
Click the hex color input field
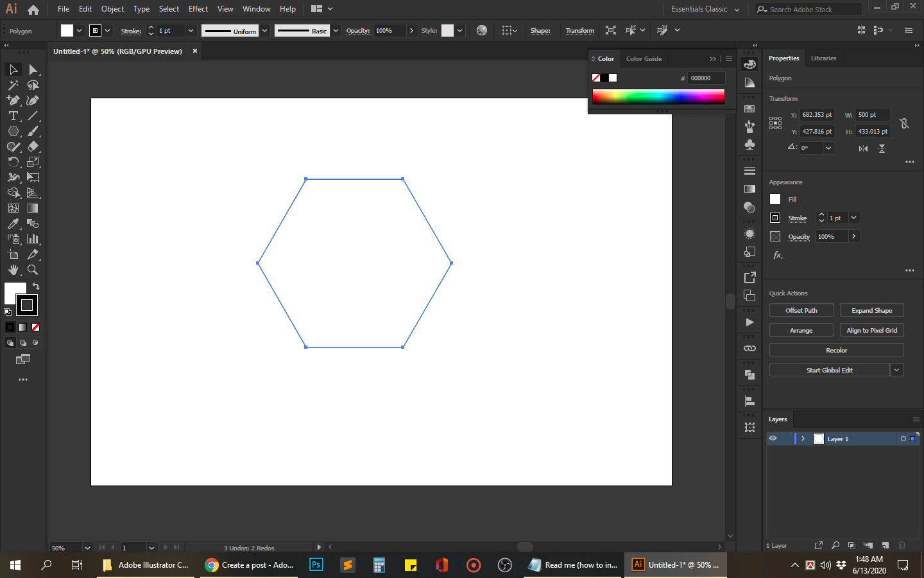coord(705,78)
